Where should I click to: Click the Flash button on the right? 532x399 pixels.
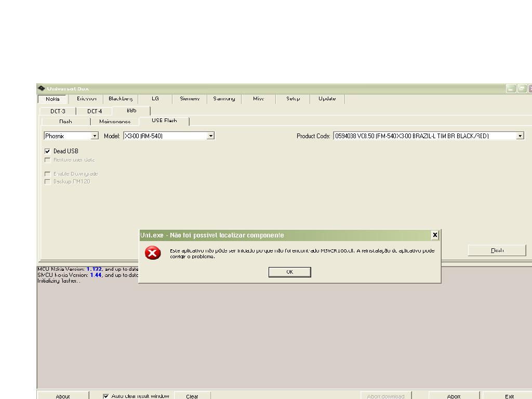point(497,250)
